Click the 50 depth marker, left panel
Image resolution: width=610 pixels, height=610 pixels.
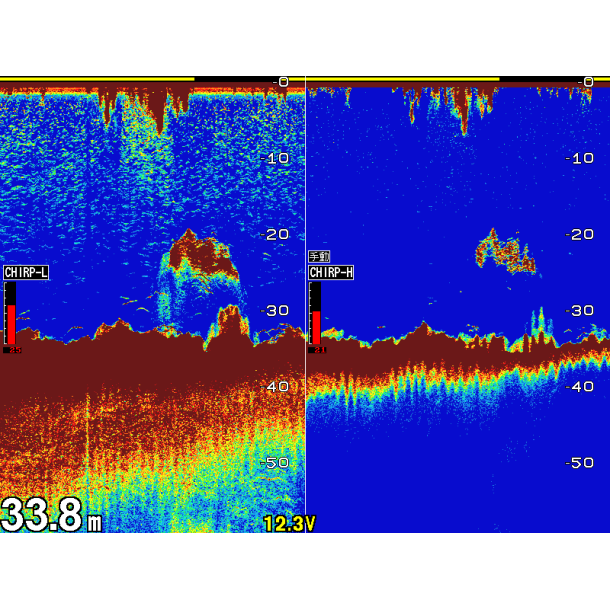[x=276, y=462]
